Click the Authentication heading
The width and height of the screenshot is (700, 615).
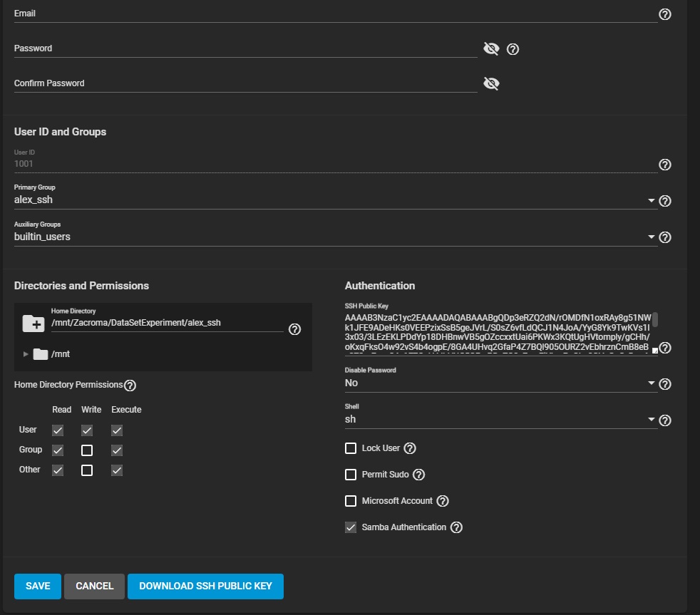[380, 286]
